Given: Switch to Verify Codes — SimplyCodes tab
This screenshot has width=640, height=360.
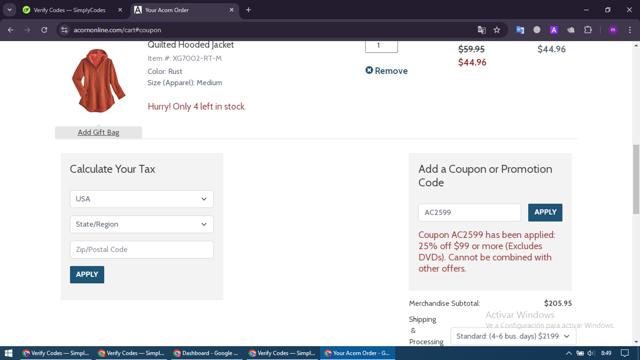Looking at the screenshot, I should 69,10.
